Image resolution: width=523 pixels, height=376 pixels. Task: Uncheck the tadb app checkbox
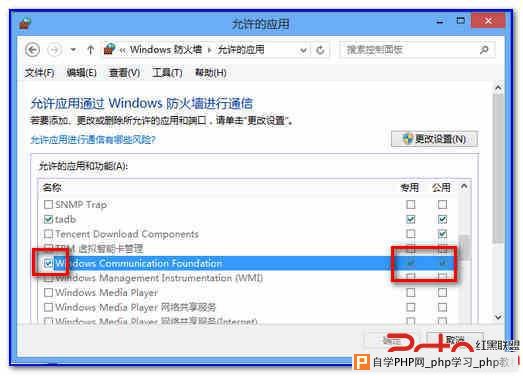[x=48, y=219]
